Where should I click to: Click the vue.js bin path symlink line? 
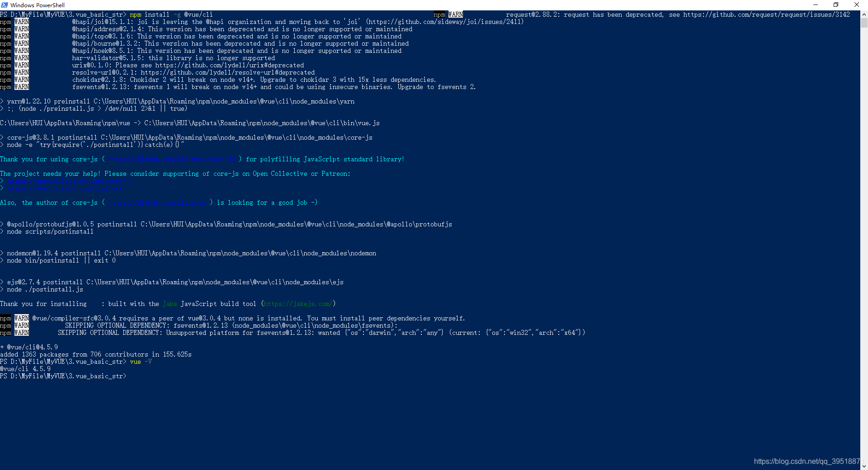pyautogui.click(x=190, y=123)
